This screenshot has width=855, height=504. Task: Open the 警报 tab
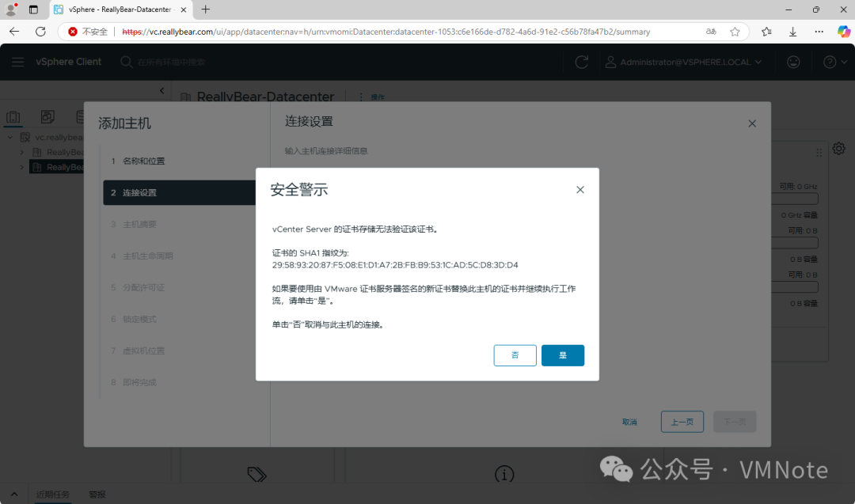tap(97, 495)
